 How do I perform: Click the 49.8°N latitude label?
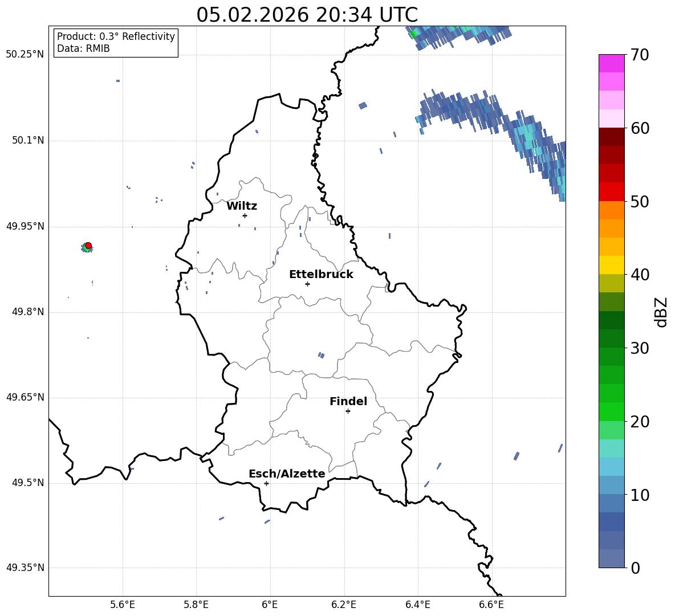[28, 312]
